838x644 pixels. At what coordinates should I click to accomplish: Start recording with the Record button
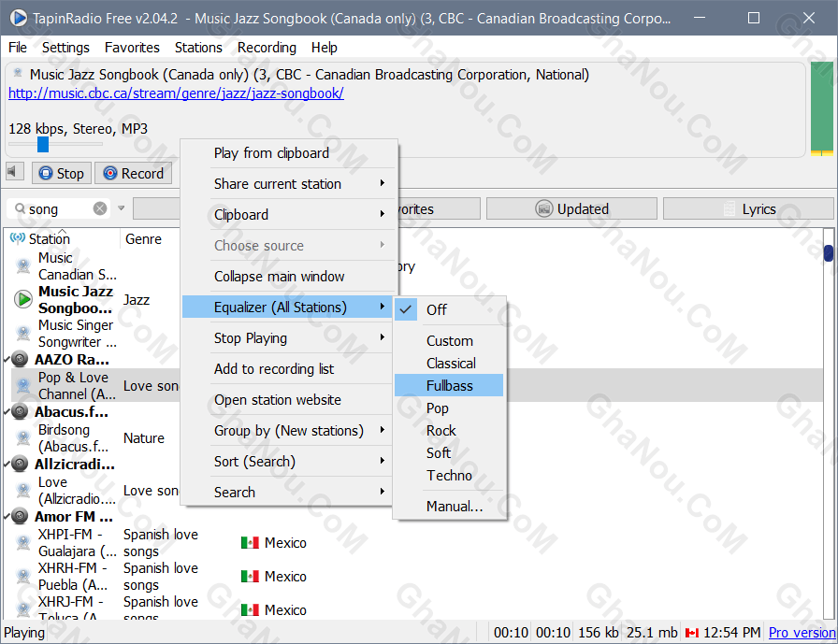click(134, 173)
